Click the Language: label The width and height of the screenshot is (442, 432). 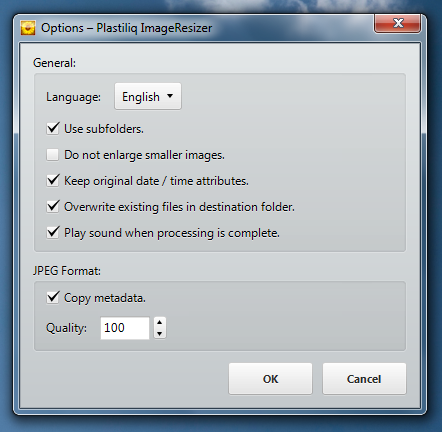tap(73, 97)
